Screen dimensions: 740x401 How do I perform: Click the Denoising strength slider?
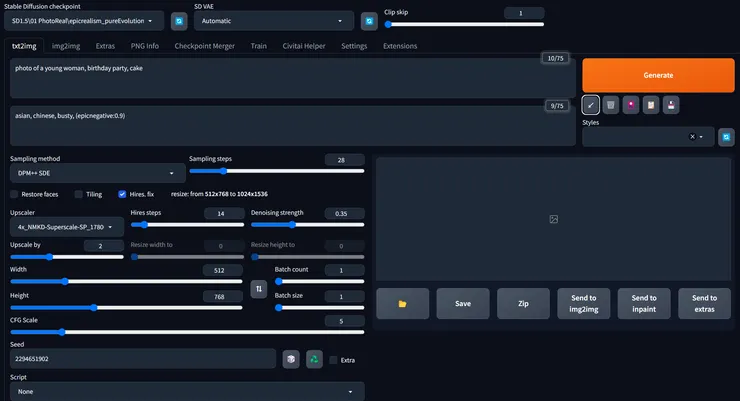coord(308,225)
